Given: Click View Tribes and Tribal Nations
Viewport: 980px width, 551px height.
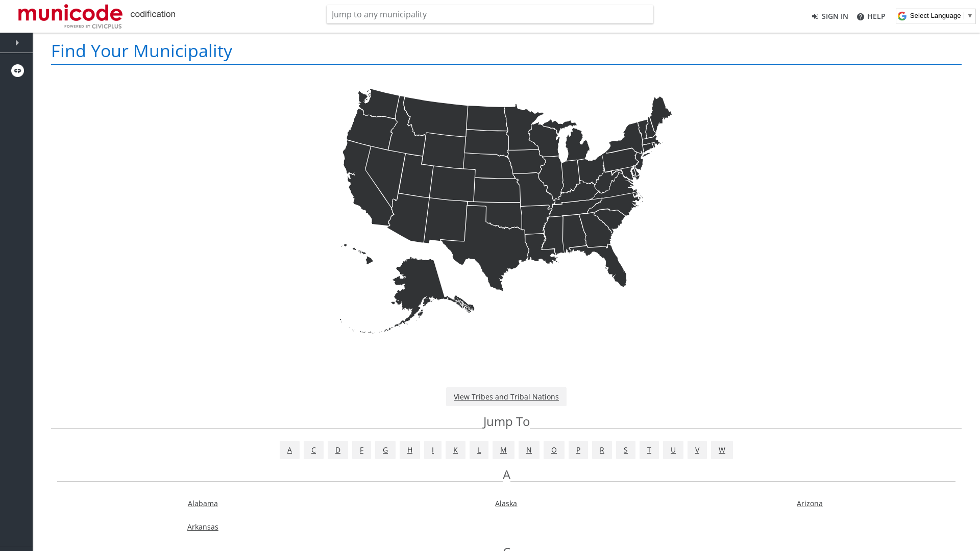Looking at the screenshot, I should click(x=506, y=397).
